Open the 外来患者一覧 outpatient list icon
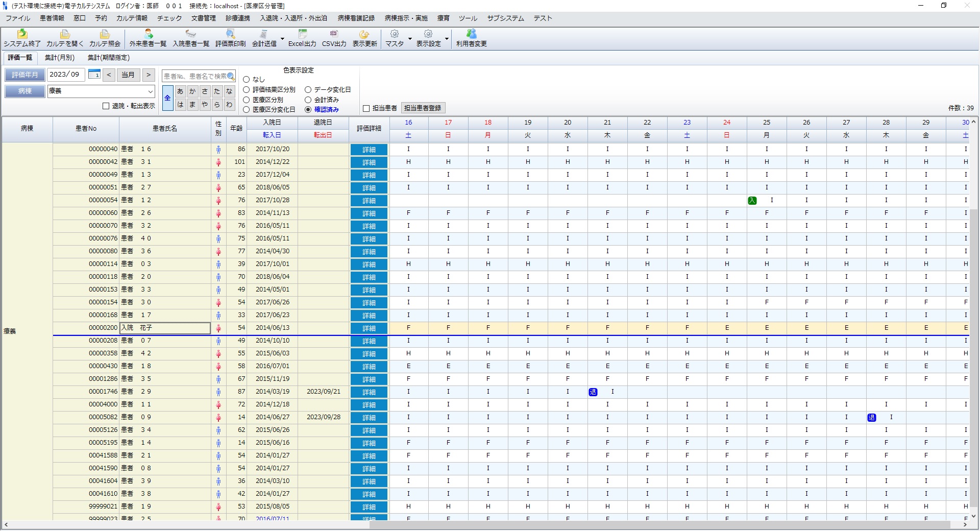 (x=148, y=34)
